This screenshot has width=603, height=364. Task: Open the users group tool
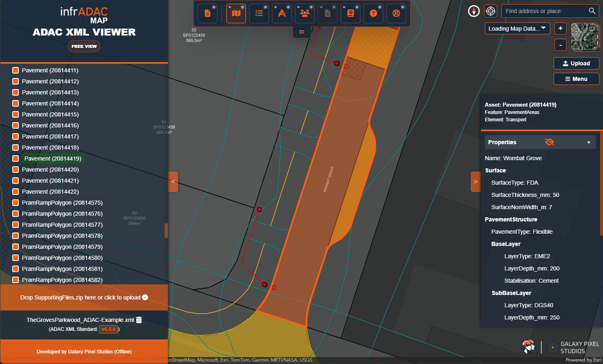(305, 13)
